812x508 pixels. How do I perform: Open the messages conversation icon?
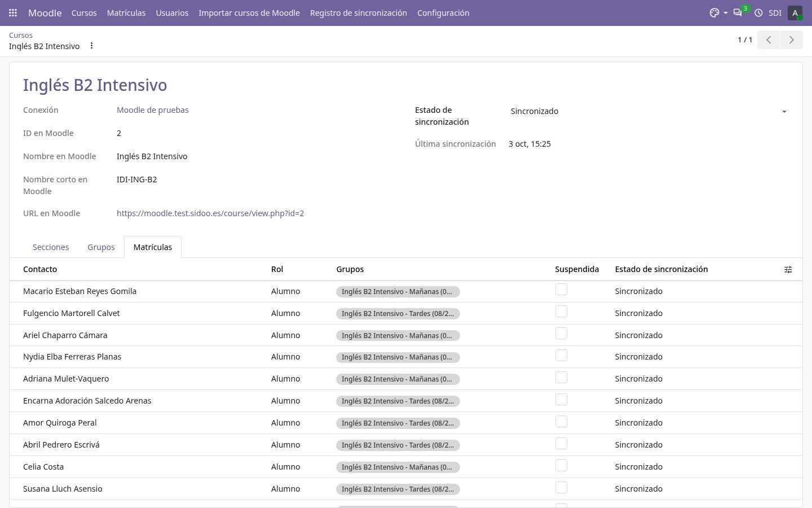coord(738,12)
